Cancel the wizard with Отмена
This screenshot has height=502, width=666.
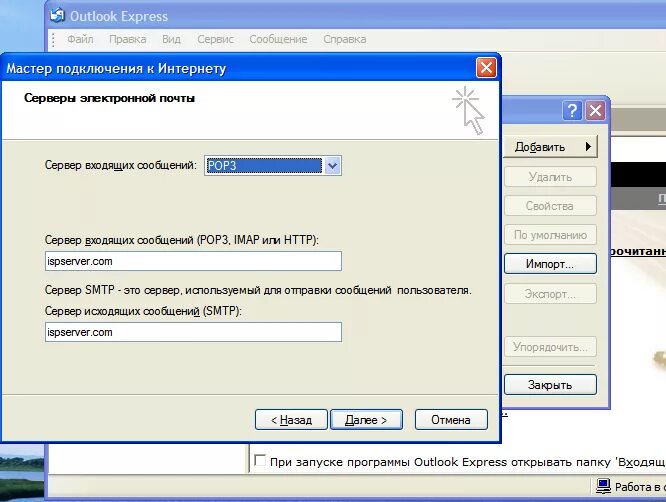coord(451,420)
